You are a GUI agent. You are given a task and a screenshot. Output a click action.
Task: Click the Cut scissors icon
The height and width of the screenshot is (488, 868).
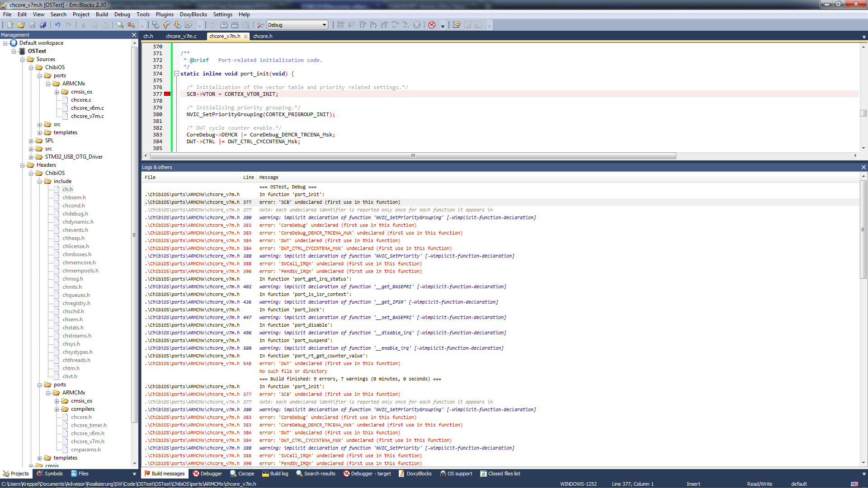(84, 25)
